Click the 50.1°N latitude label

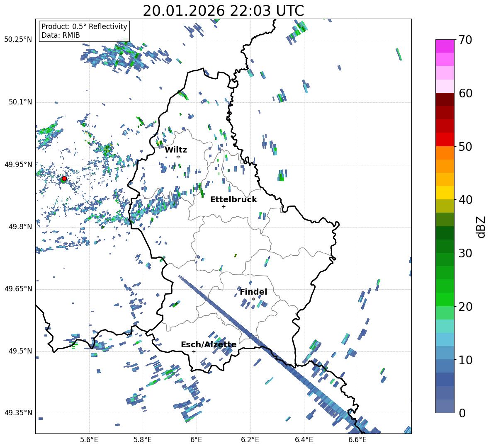click(20, 102)
